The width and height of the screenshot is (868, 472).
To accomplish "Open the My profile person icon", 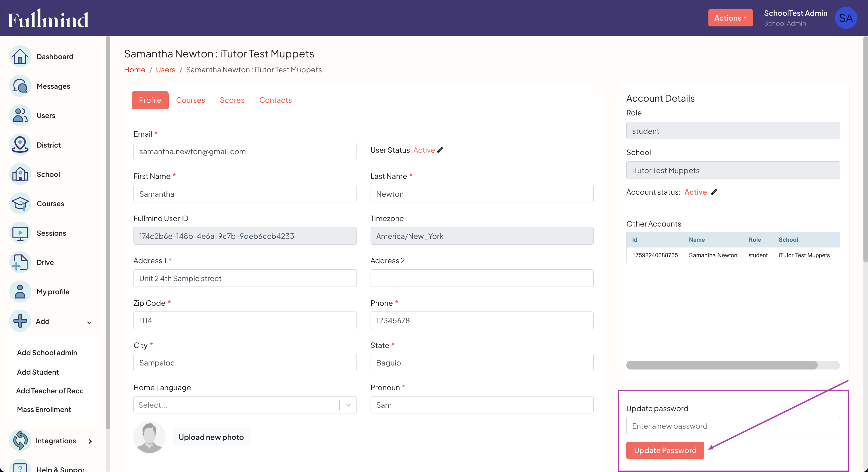I will pos(20,292).
